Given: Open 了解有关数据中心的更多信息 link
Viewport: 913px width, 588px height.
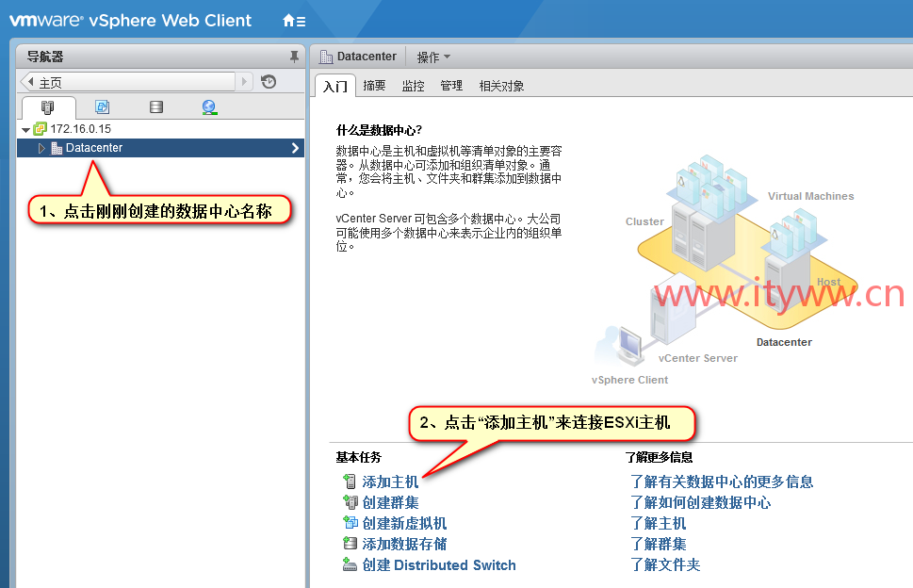Looking at the screenshot, I should click(722, 482).
